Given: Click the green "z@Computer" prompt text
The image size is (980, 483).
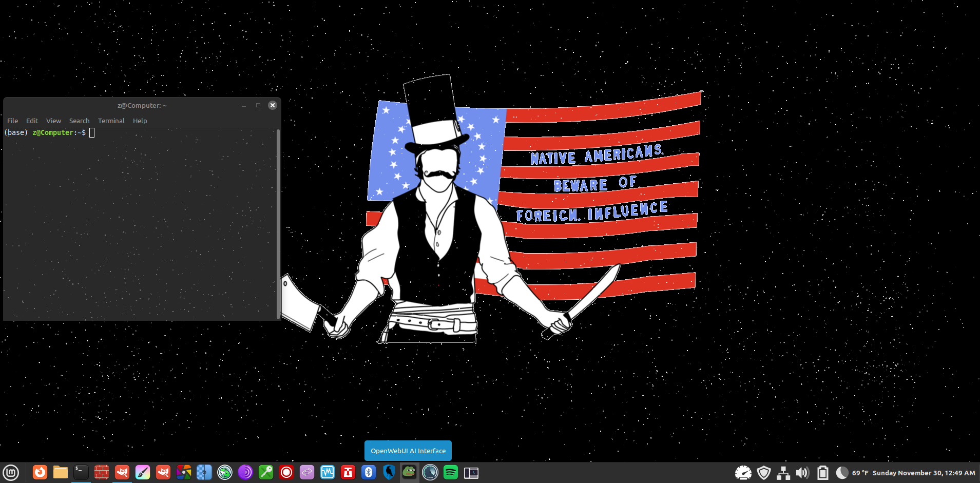Looking at the screenshot, I should [53, 132].
